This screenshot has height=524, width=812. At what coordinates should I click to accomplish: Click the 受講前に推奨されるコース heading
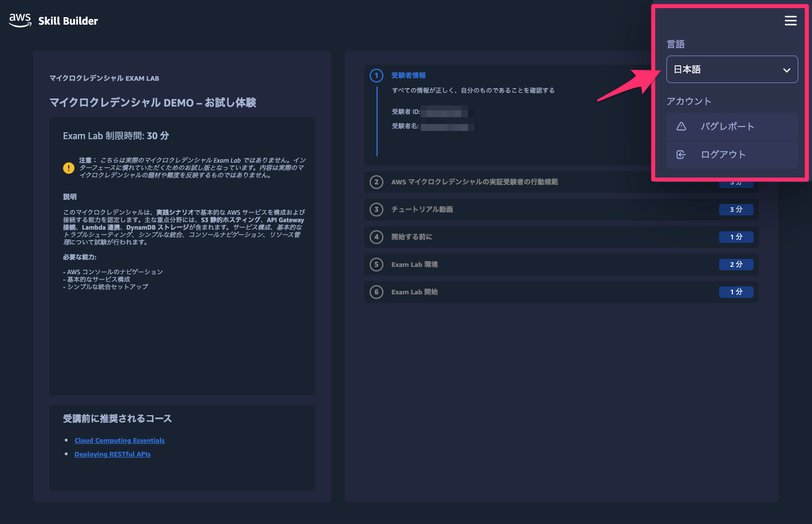tap(117, 419)
